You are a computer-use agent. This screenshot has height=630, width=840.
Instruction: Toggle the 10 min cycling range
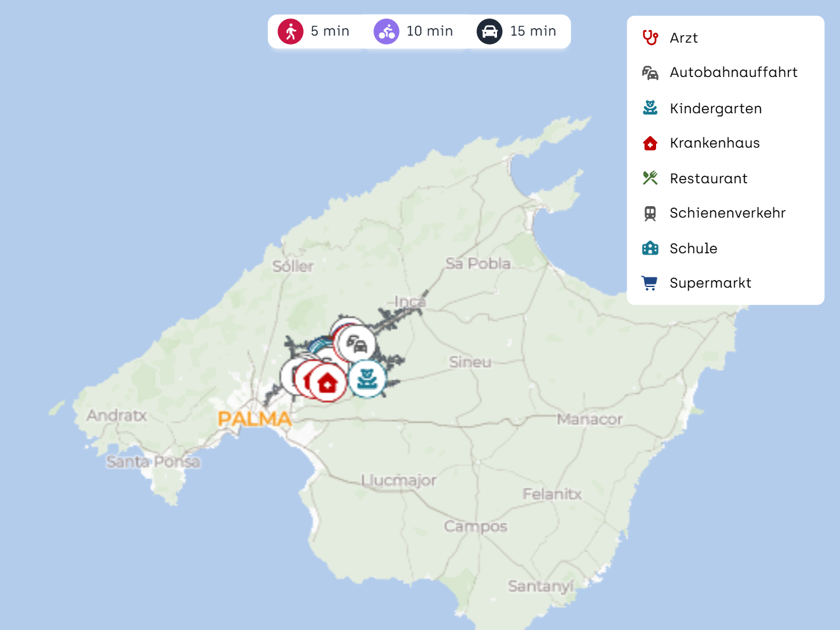(414, 31)
